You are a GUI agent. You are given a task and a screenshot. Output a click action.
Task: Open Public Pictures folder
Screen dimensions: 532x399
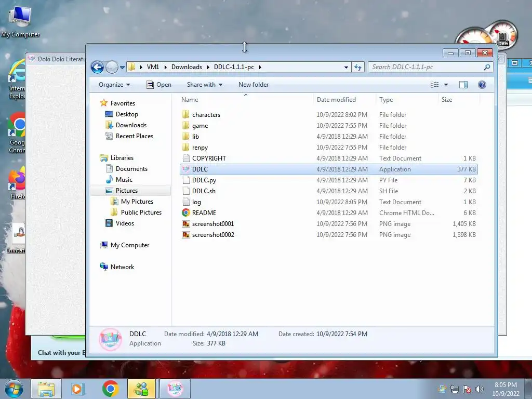coord(141,212)
